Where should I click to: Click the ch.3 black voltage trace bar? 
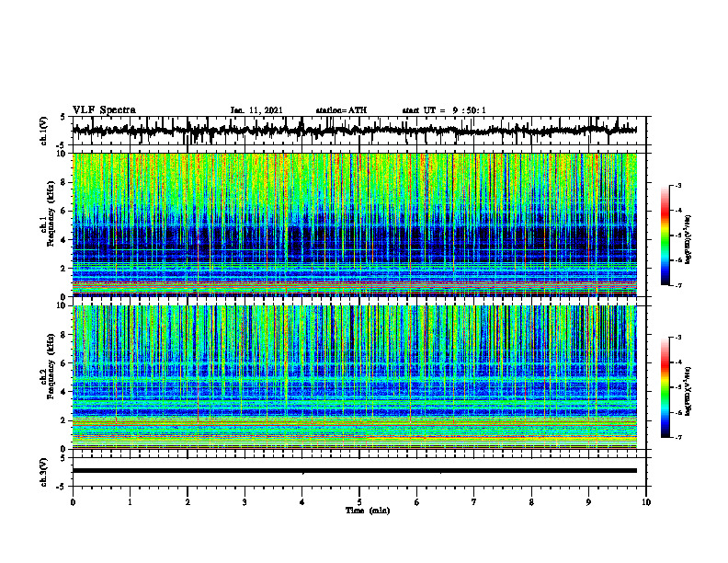[354, 471]
